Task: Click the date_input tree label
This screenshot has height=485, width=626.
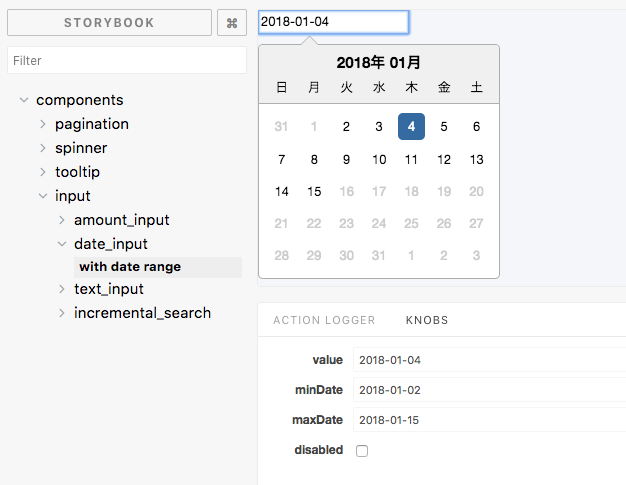Action: coord(111,244)
